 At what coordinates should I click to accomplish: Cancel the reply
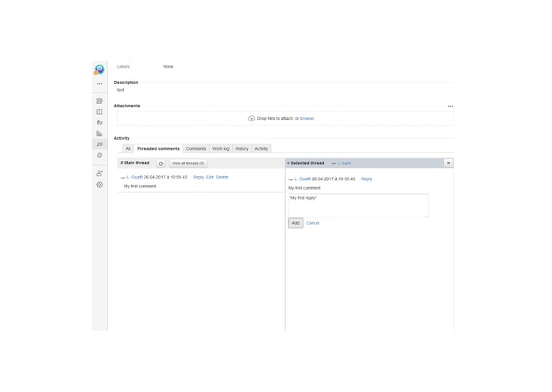pos(313,223)
